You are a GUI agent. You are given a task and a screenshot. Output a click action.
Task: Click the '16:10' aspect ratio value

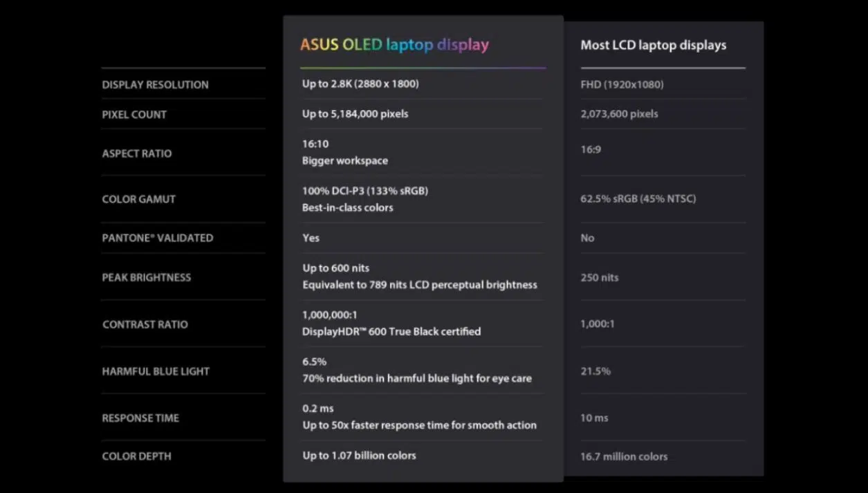pyautogui.click(x=315, y=144)
